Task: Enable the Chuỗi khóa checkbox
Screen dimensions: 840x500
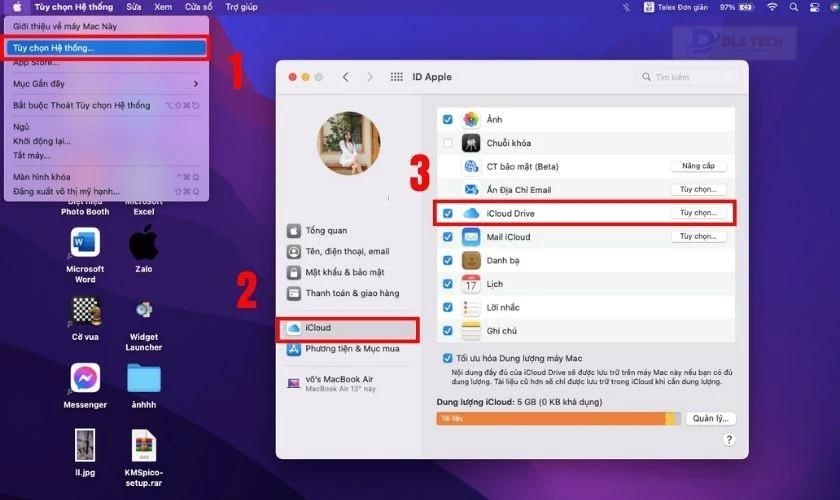Action: (x=447, y=143)
